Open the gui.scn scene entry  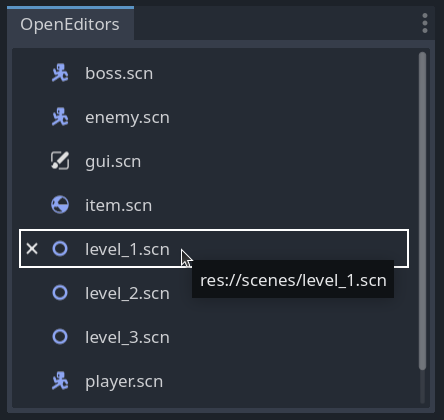[x=214, y=161]
